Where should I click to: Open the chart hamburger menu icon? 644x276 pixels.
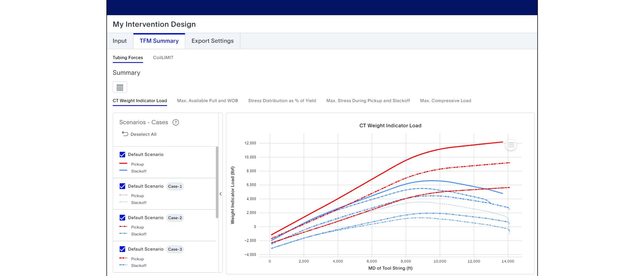click(511, 145)
